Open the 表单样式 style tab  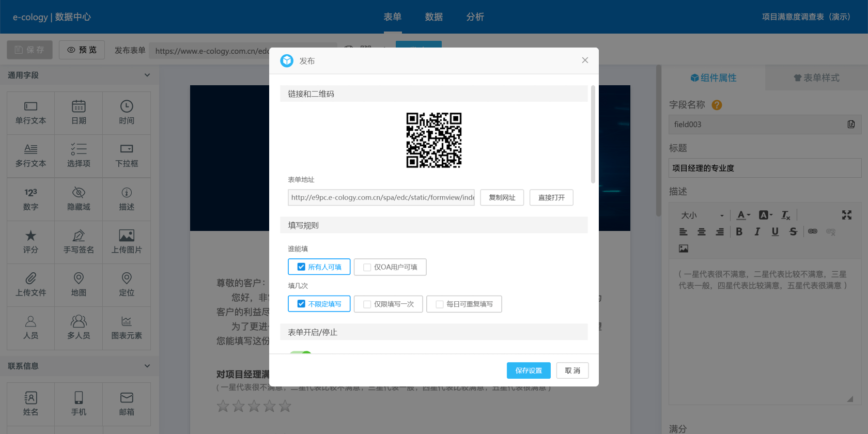click(x=816, y=78)
